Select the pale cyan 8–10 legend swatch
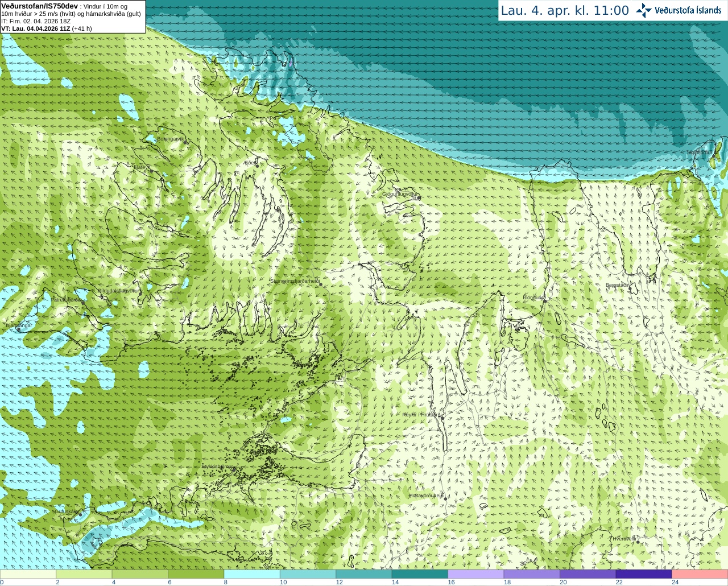Image resolution: width=728 pixels, height=586 pixels. tap(253, 574)
